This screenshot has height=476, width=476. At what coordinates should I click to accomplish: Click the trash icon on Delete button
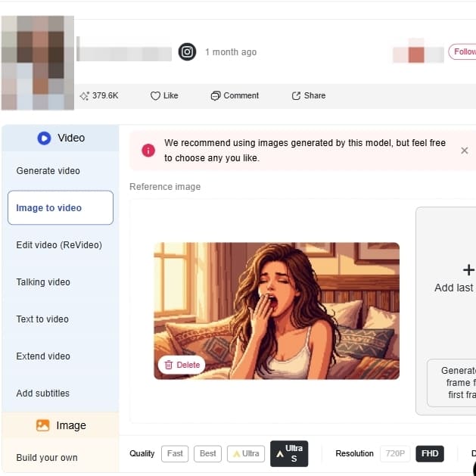click(x=169, y=365)
